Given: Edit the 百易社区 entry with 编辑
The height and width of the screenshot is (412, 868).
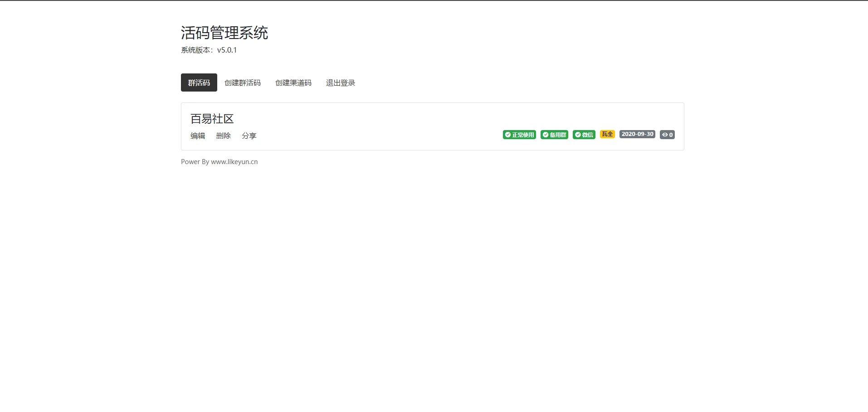Looking at the screenshot, I should (x=198, y=136).
